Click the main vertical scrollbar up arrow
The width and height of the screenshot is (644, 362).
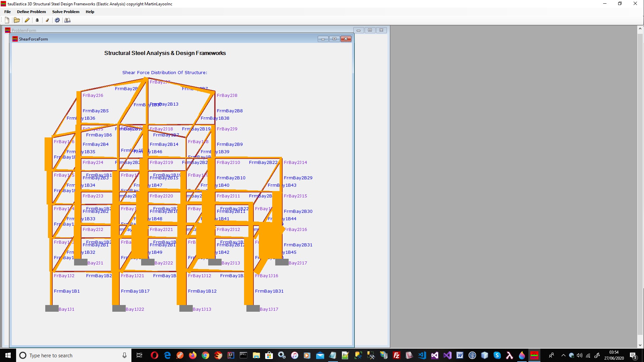click(x=640, y=29)
